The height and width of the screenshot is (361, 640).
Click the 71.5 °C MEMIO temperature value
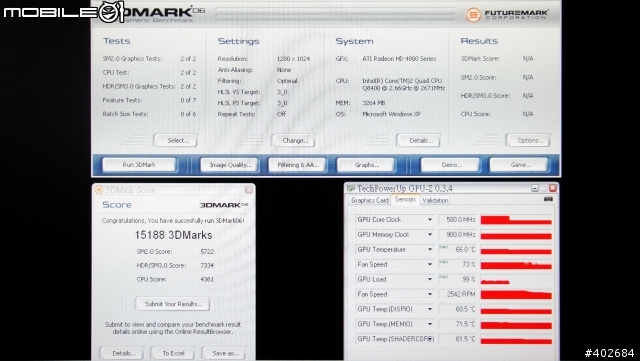coord(465,324)
